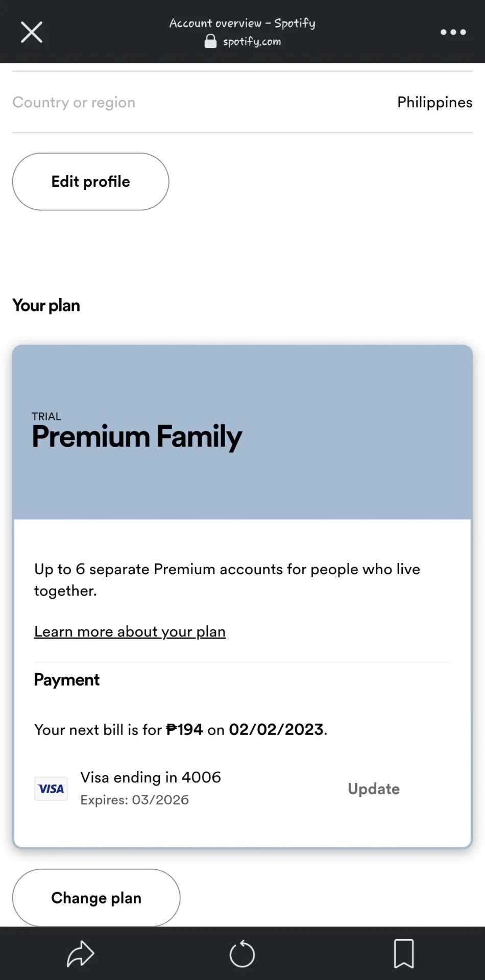Viewport: 485px width, 980px height.
Task: Tap the Country or region label
Action: (74, 103)
